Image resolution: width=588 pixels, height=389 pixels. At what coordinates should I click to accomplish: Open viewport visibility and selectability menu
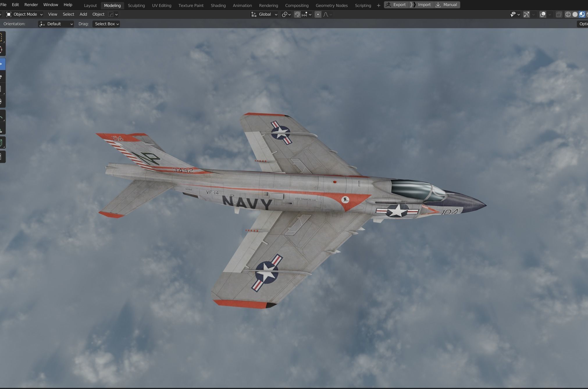515,14
